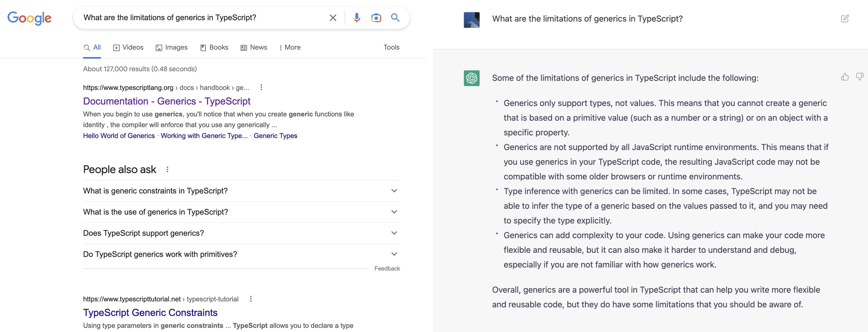The width and height of the screenshot is (868, 332).
Task: Open "TypeScript Generic Constraints" result link
Action: click(150, 313)
